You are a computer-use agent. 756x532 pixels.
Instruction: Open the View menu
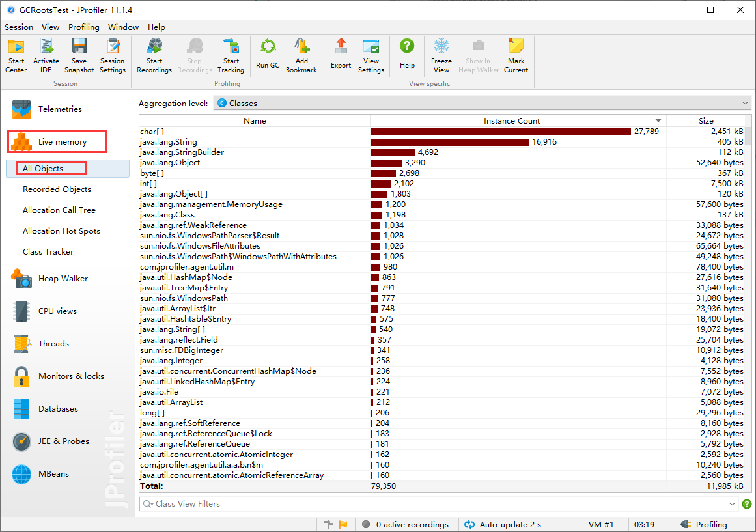click(x=50, y=27)
